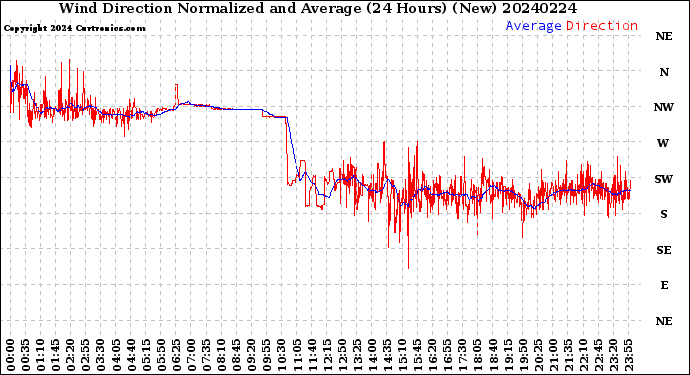Click the 00:00 time label
Screen dimensions: 690x375
[x=11, y=355]
